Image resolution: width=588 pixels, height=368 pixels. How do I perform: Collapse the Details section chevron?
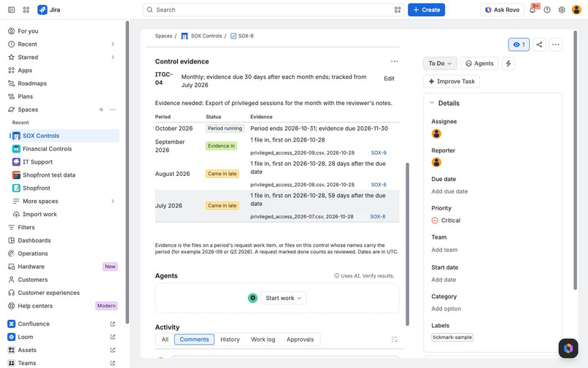432,103
